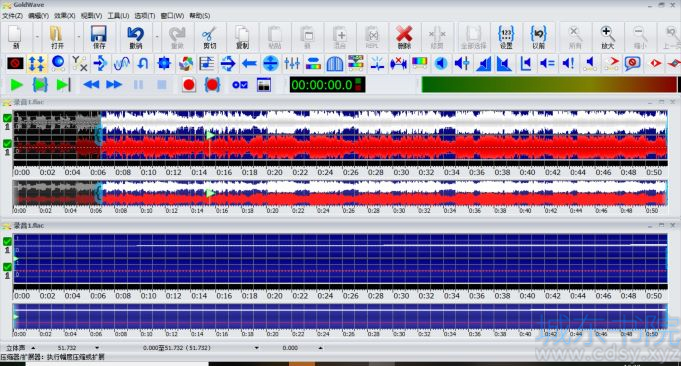
Task: Save the audio with the 保存 button
Action: 99,37
